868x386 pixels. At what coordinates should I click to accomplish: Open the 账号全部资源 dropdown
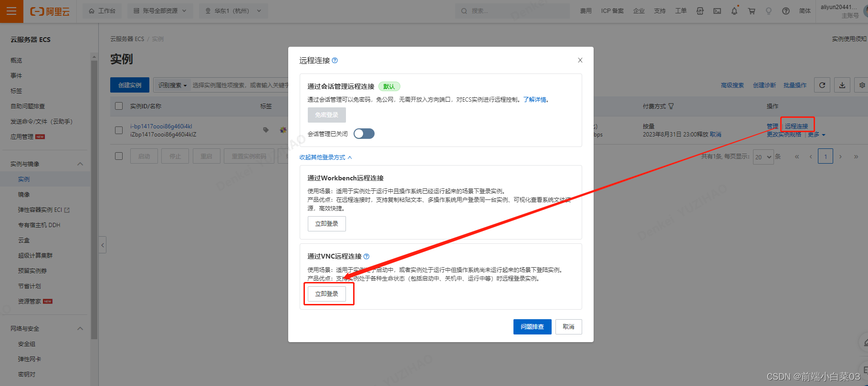[x=160, y=11]
